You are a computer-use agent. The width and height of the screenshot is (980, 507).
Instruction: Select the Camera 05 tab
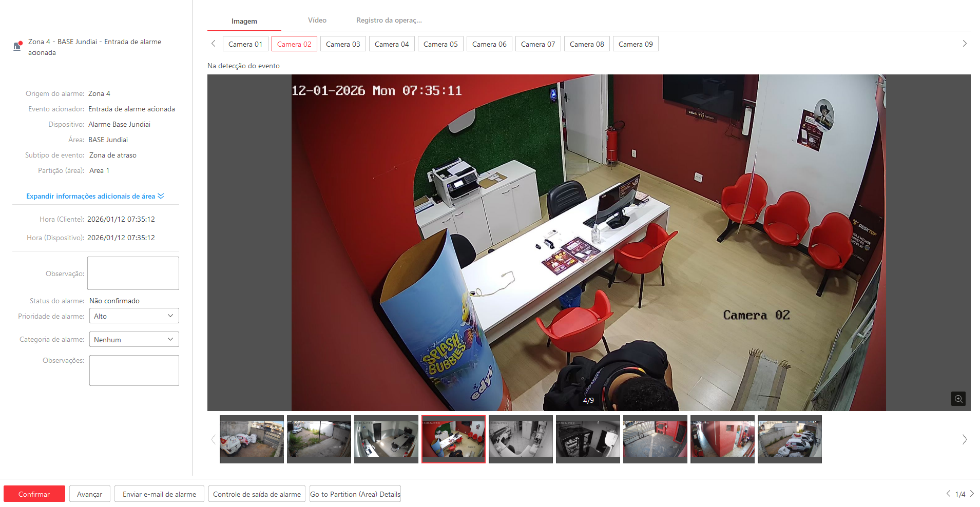(x=440, y=44)
